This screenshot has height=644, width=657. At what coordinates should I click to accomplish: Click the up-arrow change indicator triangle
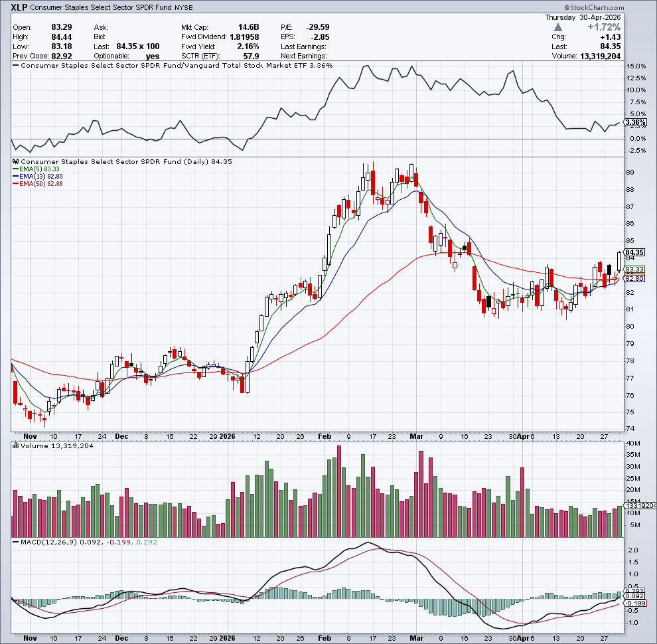pos(557,27)
